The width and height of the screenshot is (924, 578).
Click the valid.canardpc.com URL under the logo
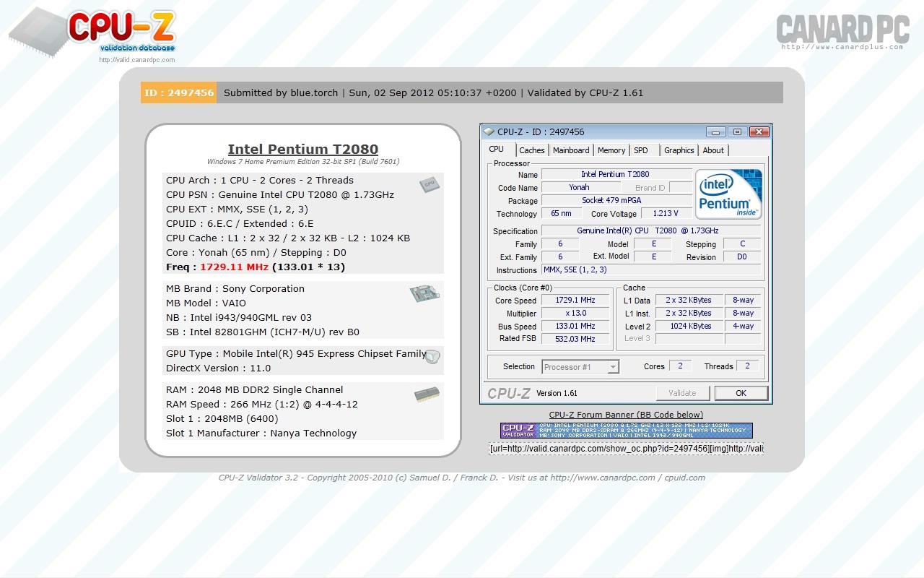tap(137, 60)
